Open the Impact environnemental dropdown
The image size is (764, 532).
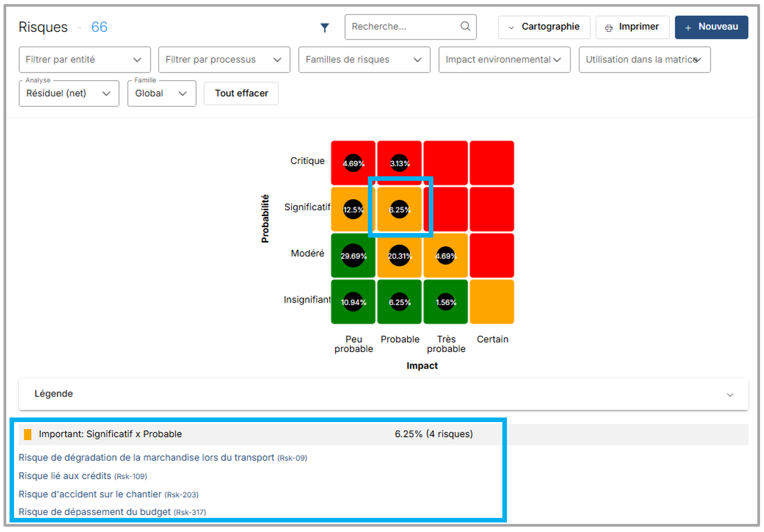click(504, 60)
